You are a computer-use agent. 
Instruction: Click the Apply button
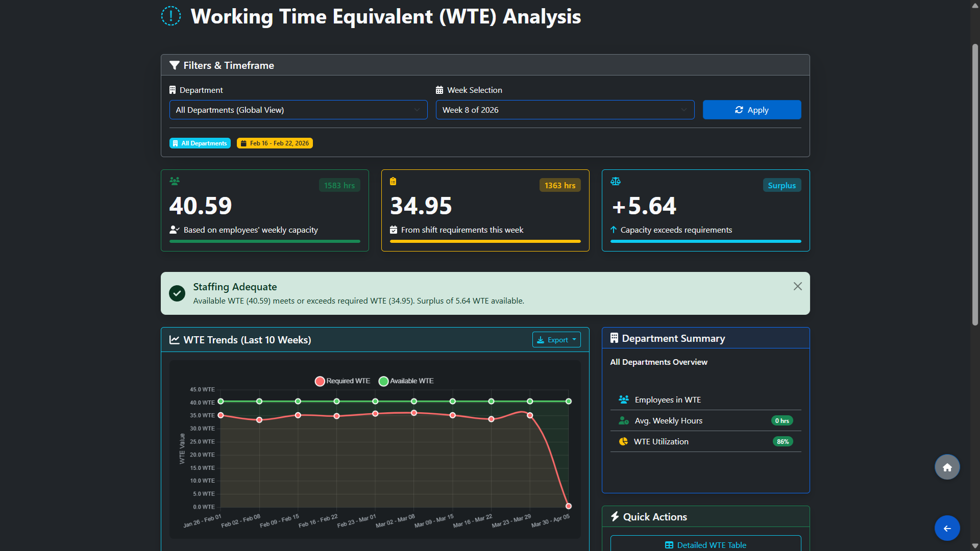751,110
